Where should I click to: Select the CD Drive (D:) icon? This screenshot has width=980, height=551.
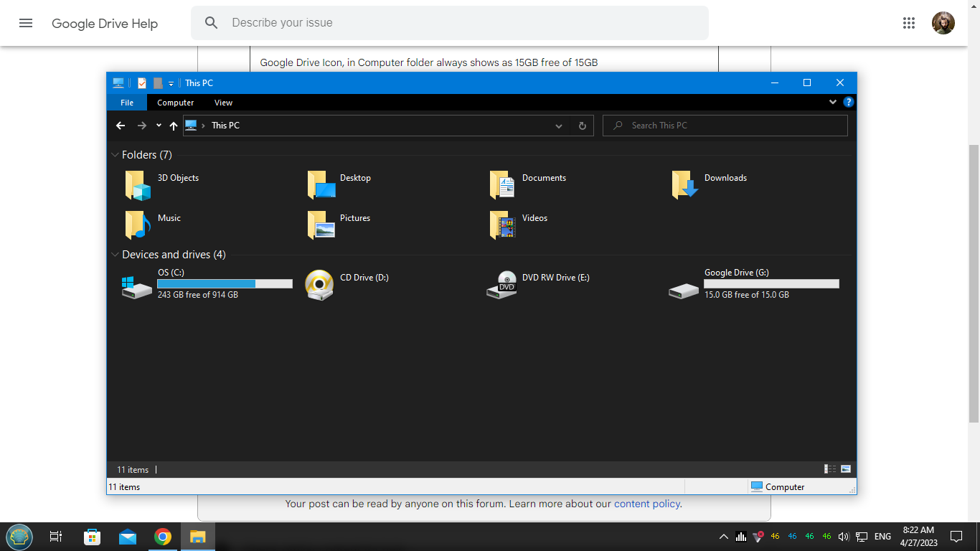click(x=319, y=284)
